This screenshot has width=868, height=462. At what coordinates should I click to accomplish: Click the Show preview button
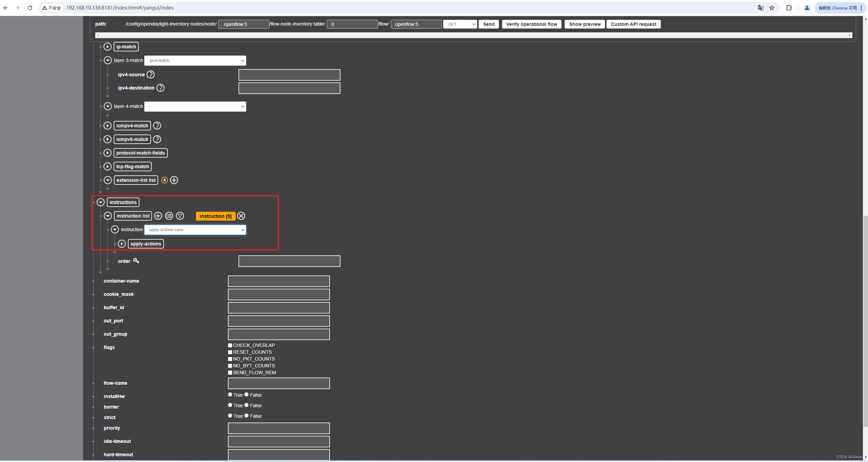[585, 24]
